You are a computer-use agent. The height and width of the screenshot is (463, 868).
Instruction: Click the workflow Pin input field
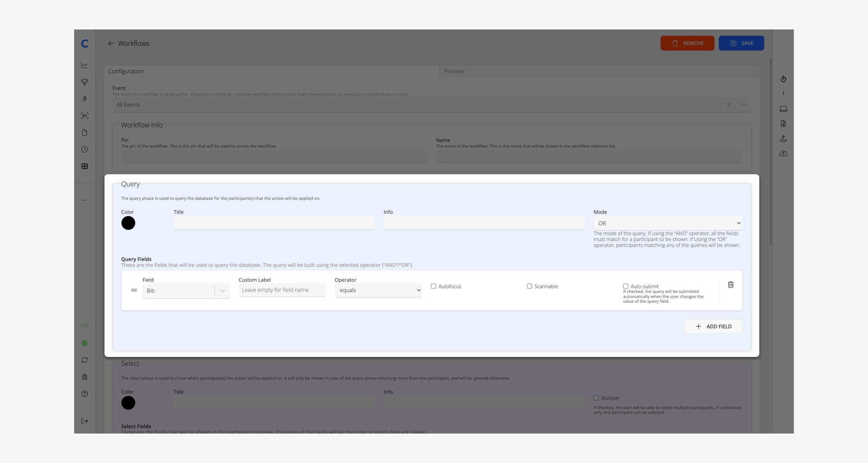(274, 156)
